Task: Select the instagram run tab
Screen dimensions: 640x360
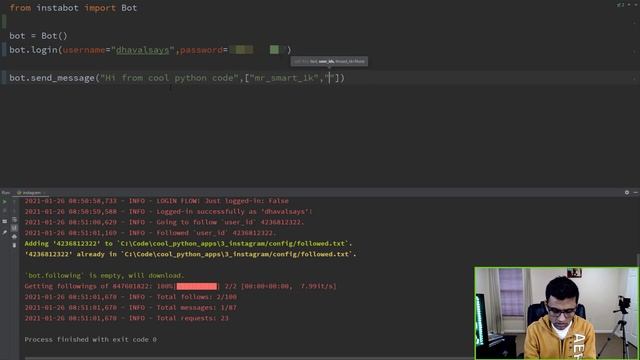Action: (x=29, y=193)
